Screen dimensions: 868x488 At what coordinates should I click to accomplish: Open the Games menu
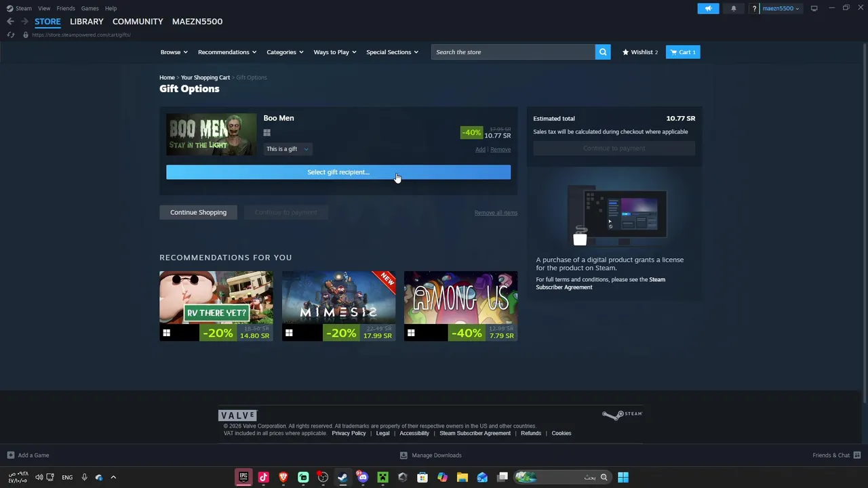(90, 8)
